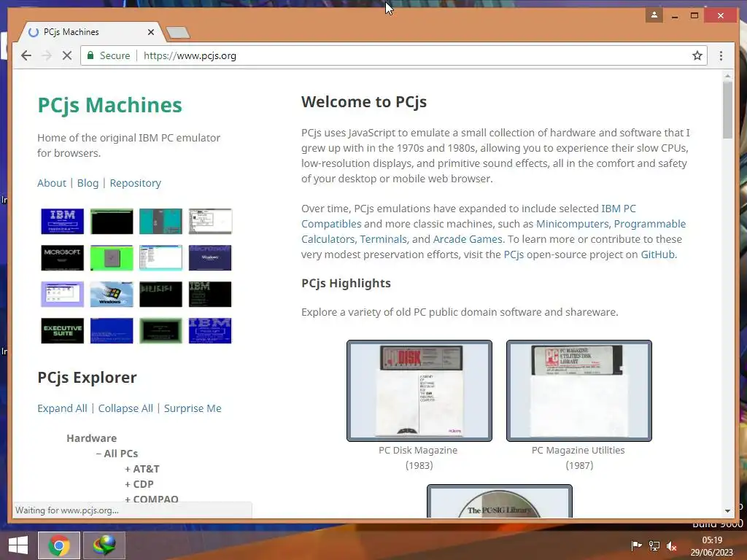Open the Windows 95 logo thumbnail
This screenshot has height=560, width=747.
coord(112,294)
